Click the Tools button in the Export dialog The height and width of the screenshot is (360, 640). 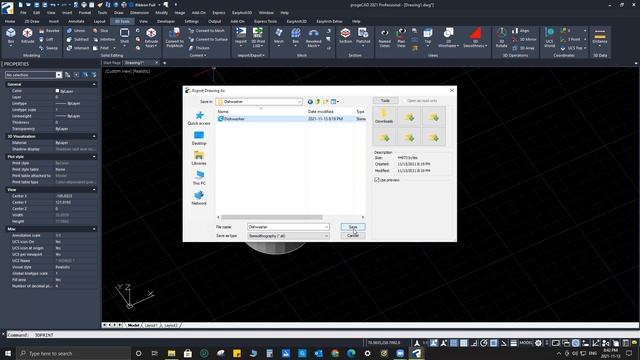point(385,101)
